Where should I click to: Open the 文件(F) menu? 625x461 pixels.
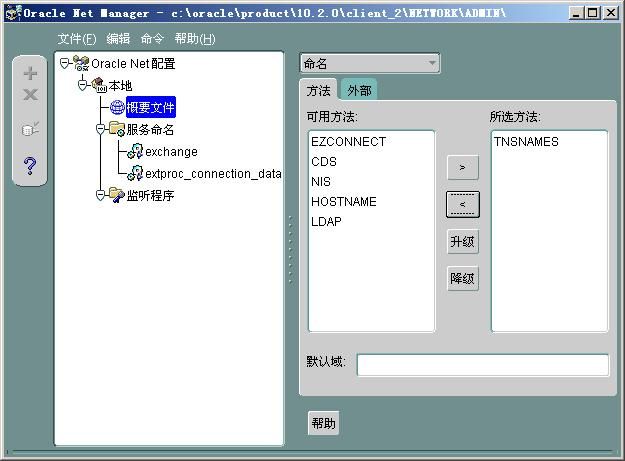tap(77, 39)
